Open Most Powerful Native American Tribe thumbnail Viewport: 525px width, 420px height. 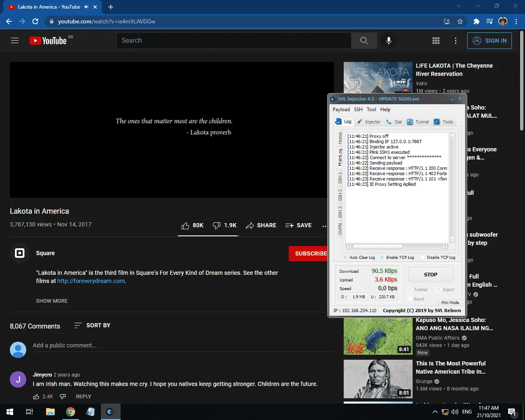[x=378, y=379]
